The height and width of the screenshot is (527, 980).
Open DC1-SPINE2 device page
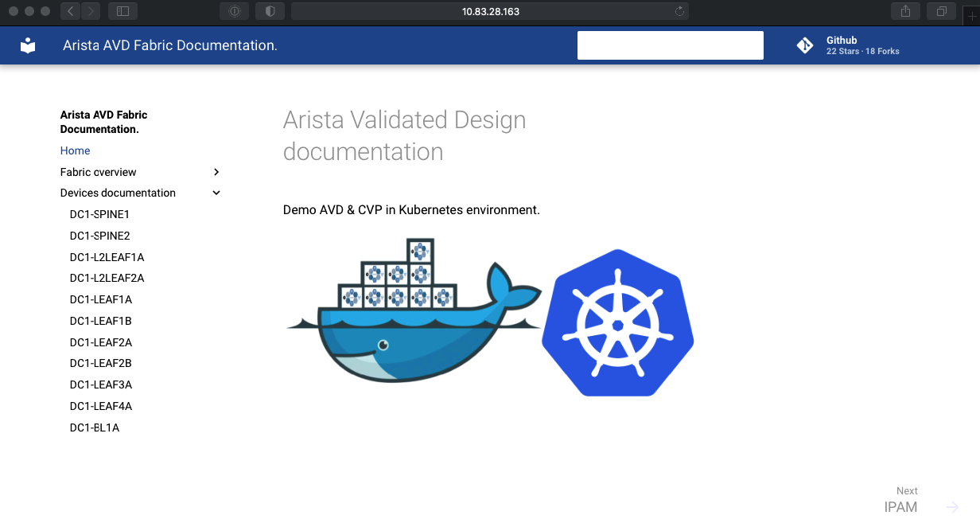pyautogui.click(x=99, y=236)
